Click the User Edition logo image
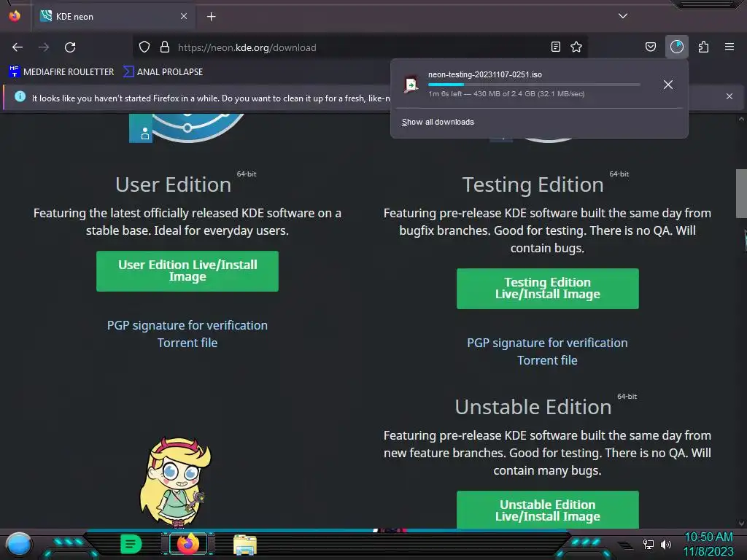Viewport: 747px width, 560px height. click(x=187, y=128)
